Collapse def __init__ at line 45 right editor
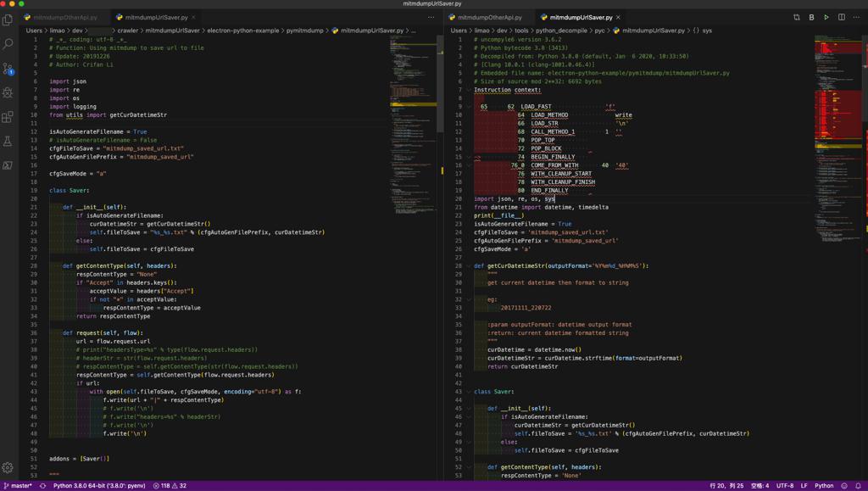868x491 pixels. point(469,408)
